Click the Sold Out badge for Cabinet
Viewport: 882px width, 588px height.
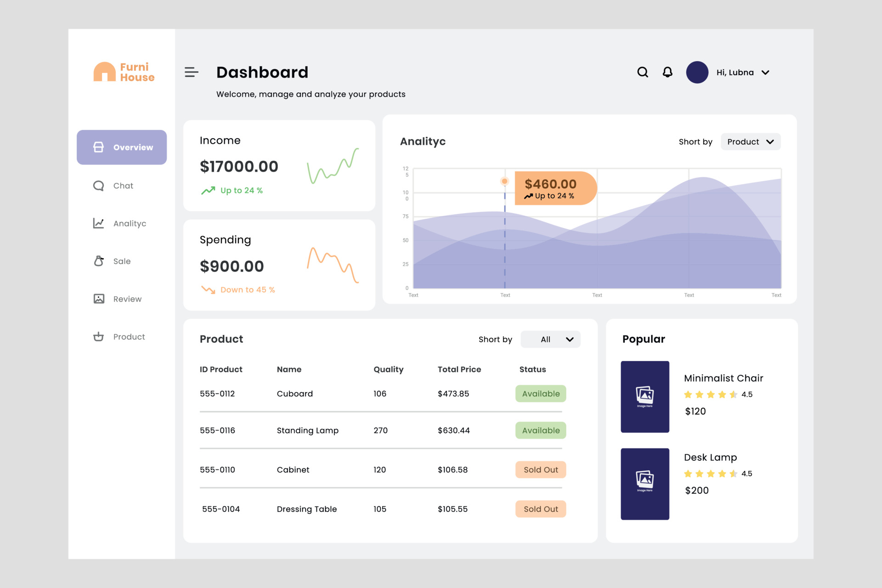point(541,469)
